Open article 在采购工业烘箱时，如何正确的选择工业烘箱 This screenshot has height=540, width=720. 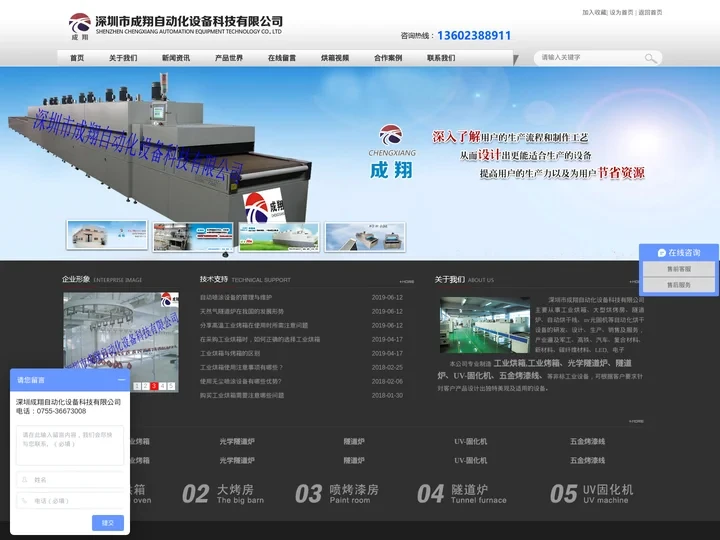point(260,339)
